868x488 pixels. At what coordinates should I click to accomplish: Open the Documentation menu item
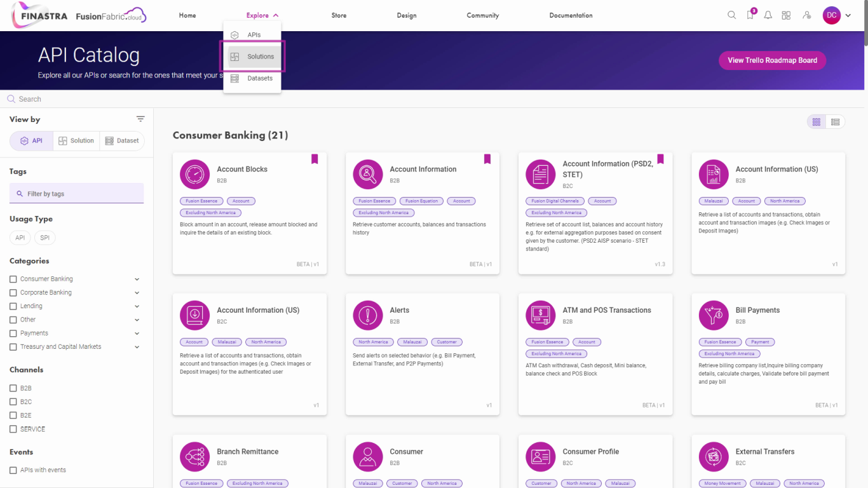571,15
